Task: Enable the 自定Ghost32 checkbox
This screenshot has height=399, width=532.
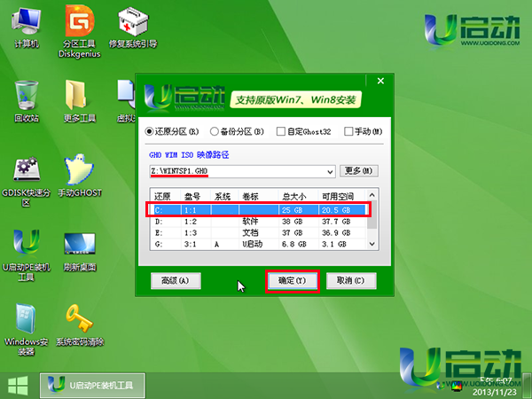Action: [x=280, y=132]
